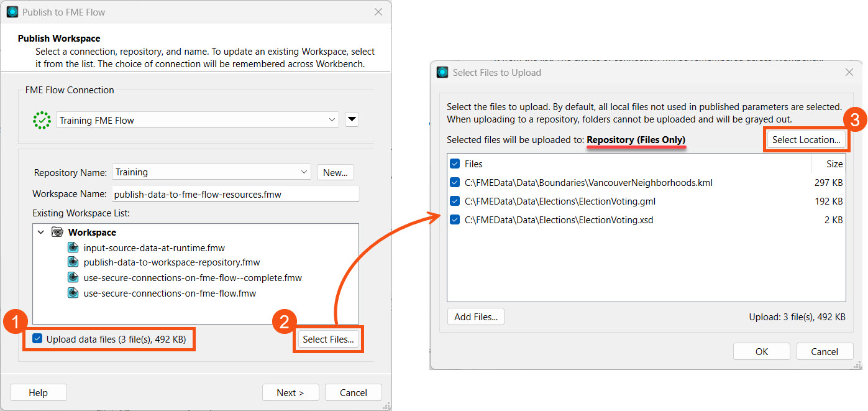Click the Select Location... button
The image size is (868, 411).
[x=806, y=140]
